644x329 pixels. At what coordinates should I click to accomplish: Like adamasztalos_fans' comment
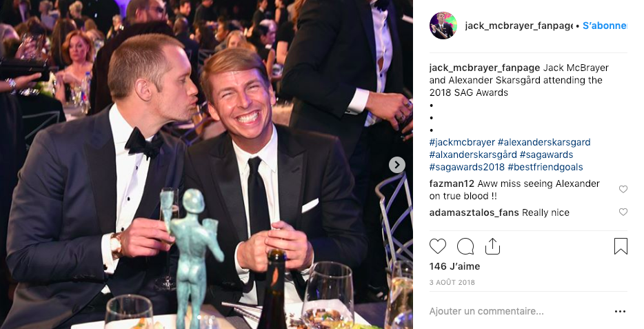click(623, 212)
